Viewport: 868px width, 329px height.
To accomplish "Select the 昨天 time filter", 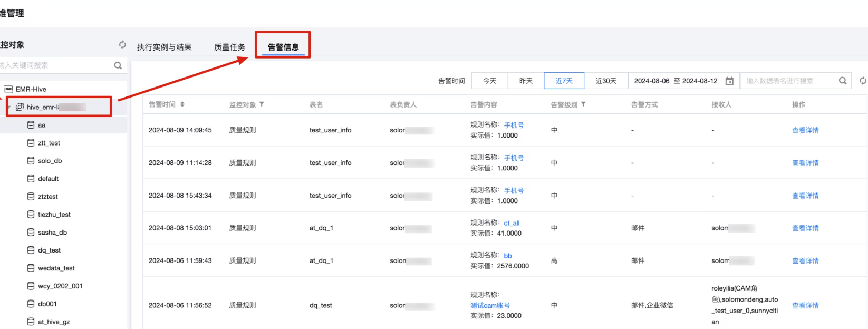I will click(526, 81).
